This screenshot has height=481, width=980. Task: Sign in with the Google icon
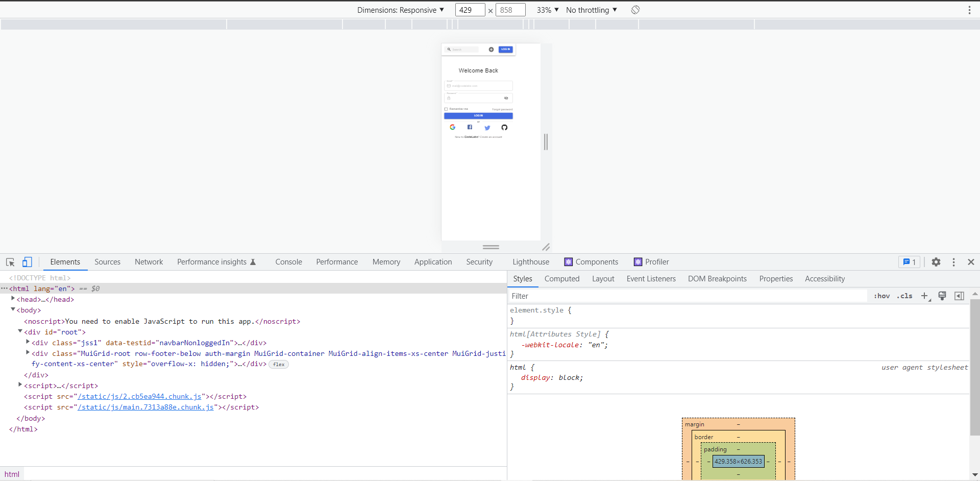point(453,127)
